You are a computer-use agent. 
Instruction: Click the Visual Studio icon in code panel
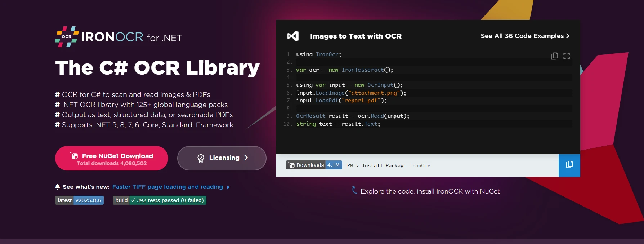pos(293,36)
